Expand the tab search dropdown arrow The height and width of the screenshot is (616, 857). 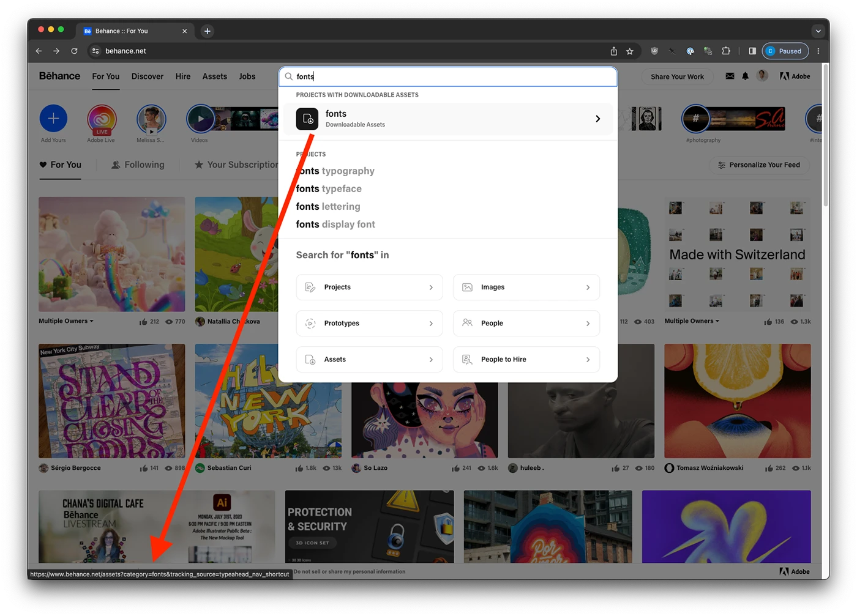[x=818, y=31]
